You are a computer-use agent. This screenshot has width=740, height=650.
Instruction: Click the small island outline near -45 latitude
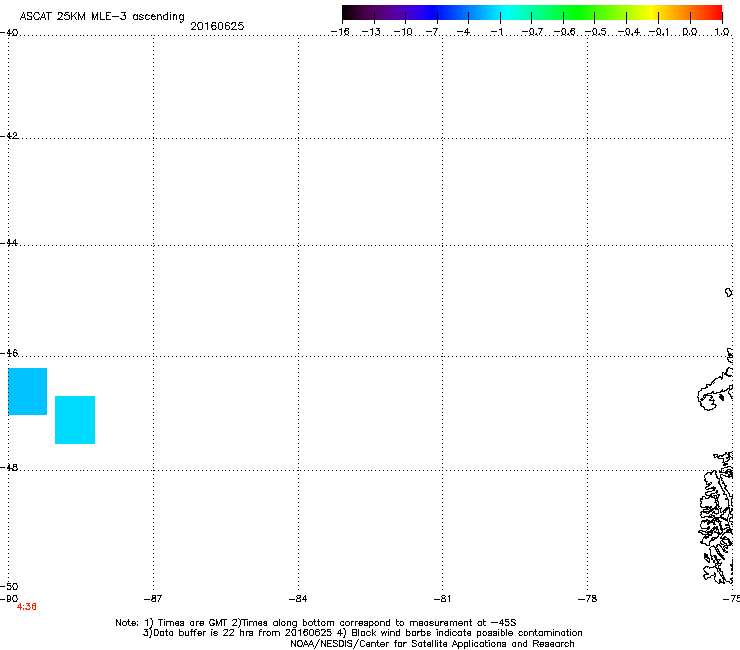pyautogui.click(x=729, y=293)
